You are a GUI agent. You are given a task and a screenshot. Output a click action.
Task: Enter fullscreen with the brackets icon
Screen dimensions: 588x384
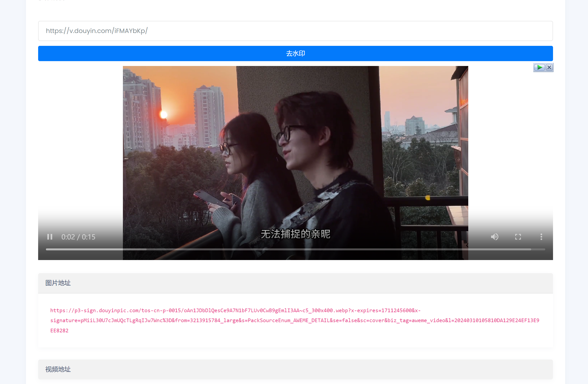pyautogui.click(x=518, y=237)
